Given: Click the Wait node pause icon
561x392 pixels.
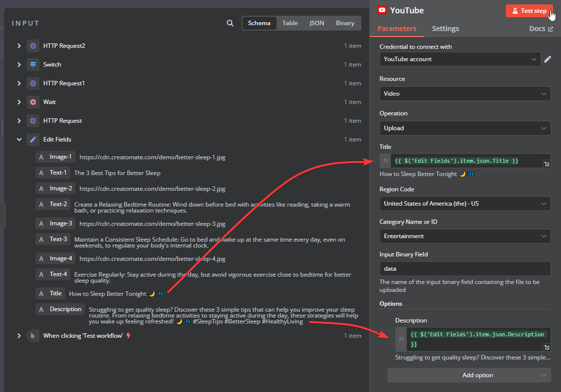Looking at the screenshot, I should tap(33, 102).
